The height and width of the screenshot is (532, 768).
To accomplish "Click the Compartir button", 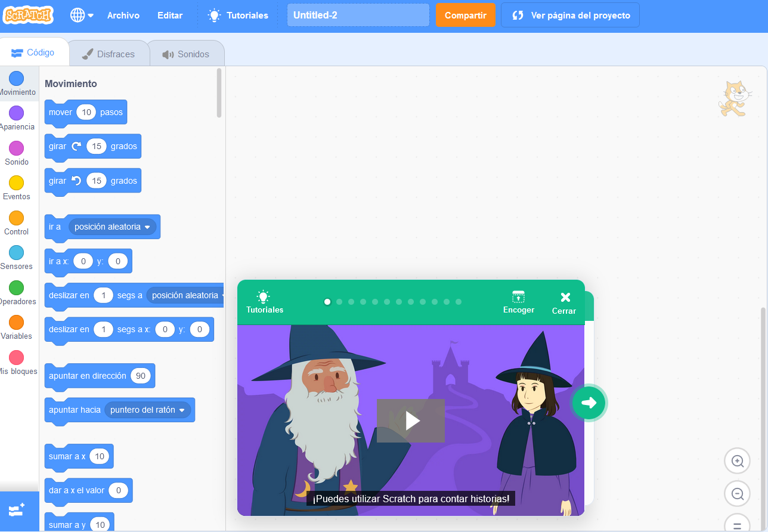I will (x=465, y=15).
